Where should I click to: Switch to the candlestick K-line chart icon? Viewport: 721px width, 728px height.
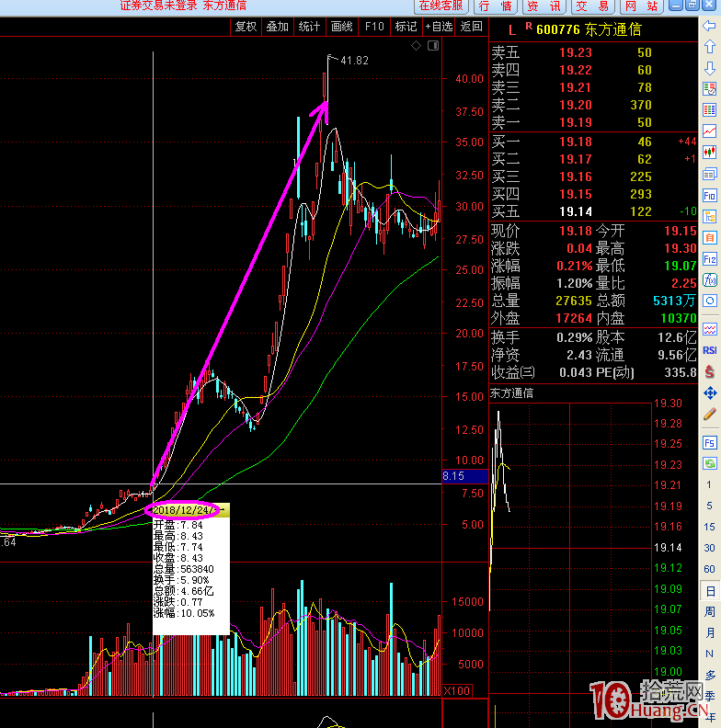pyautogui.click(x=709, y=153)
